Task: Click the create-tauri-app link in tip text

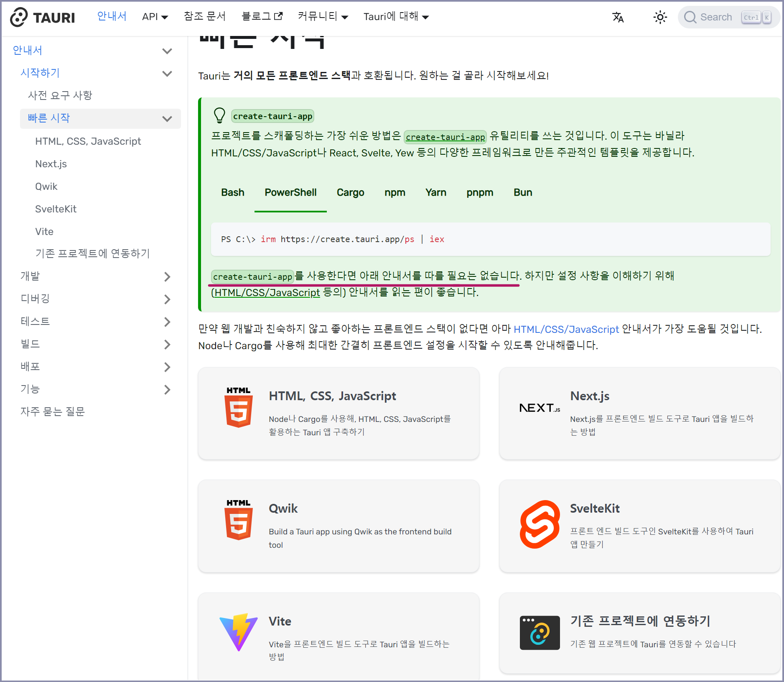Action: 445,137
